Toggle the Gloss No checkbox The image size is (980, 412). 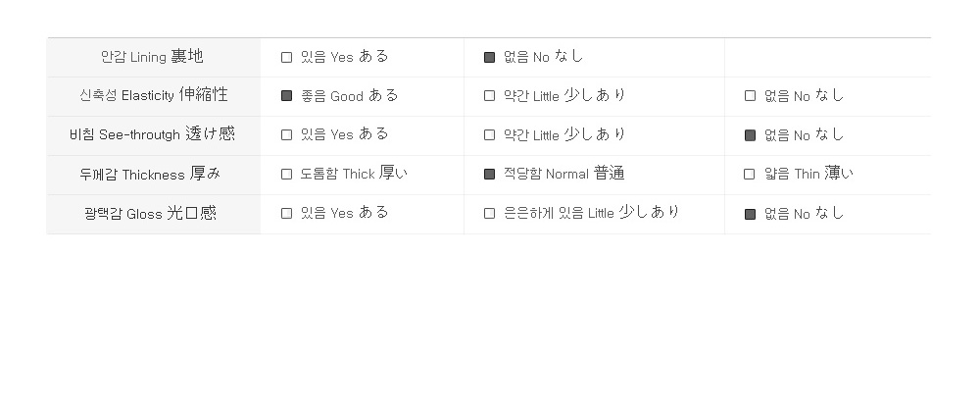coord(750,214)
